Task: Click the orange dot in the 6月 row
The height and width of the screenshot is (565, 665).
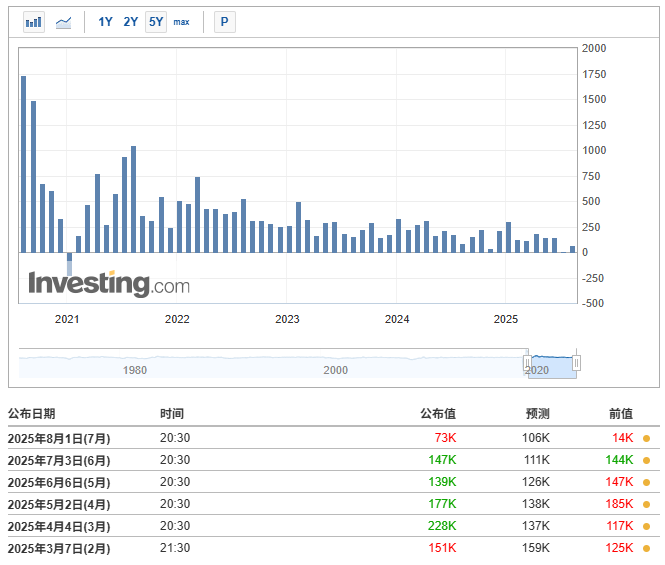Action: 646,460
